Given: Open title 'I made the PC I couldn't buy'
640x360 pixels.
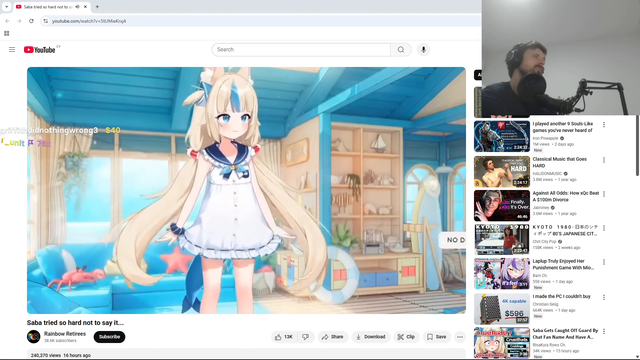Looking at the screenshot, I should [x=561, y=296].
